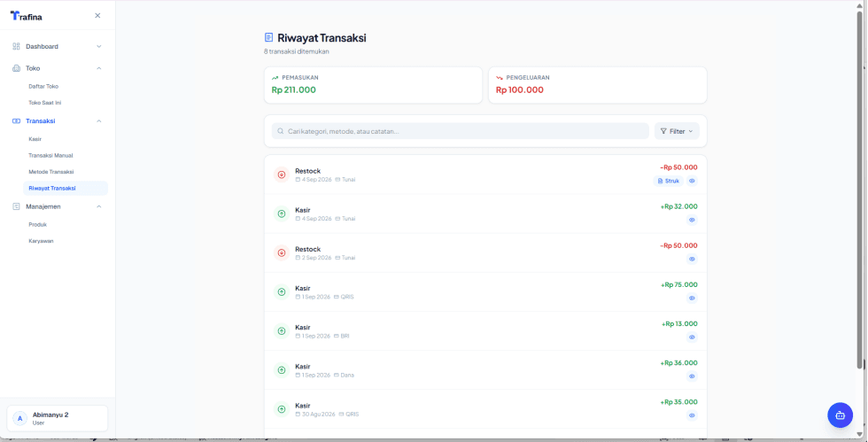Image resolution: width=868 pixels, height=442 pixels.
Task: Focus the search field for kategori
Action: (460, 131)
